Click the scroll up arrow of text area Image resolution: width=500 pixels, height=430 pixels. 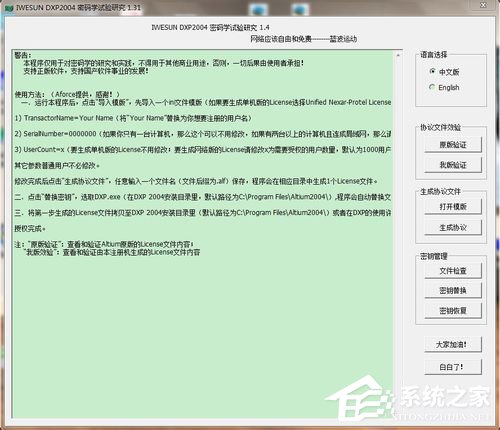click(398, 55)
